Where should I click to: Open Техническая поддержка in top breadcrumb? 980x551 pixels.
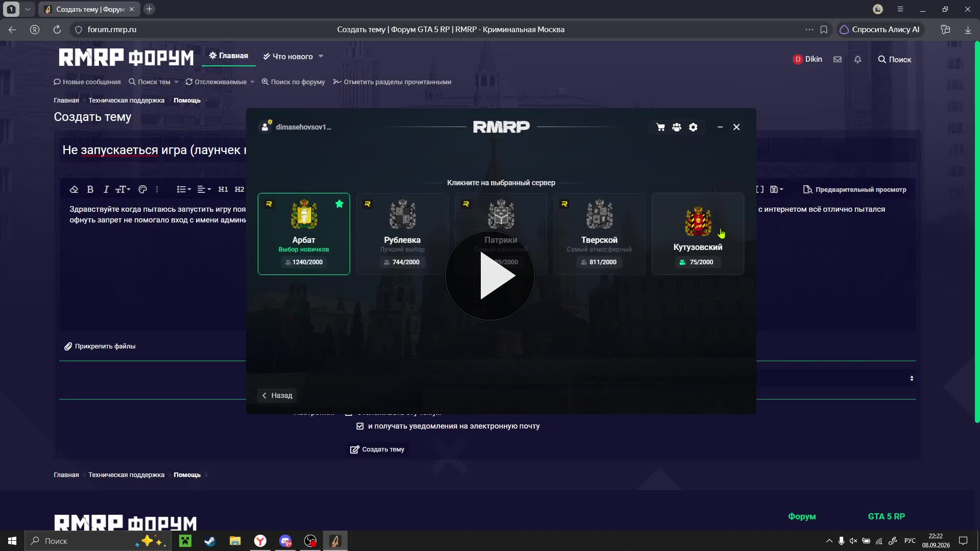127,101
